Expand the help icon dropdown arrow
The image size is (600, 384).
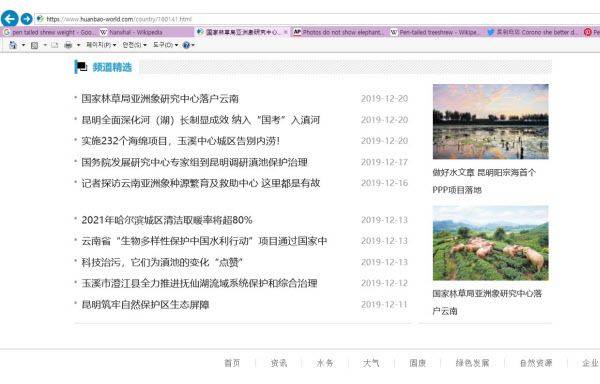click(193, 45)
